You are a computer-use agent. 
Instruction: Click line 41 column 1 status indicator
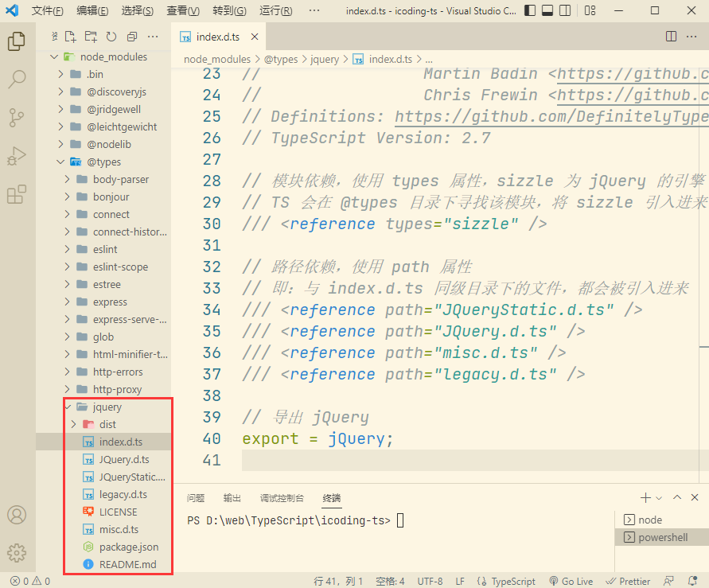coord(338,581)
